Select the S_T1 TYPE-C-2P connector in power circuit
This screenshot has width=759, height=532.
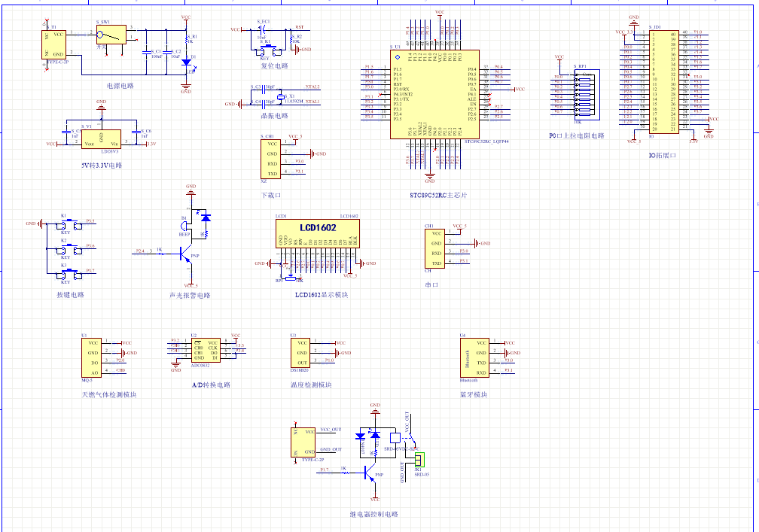[x=53, y=44]
